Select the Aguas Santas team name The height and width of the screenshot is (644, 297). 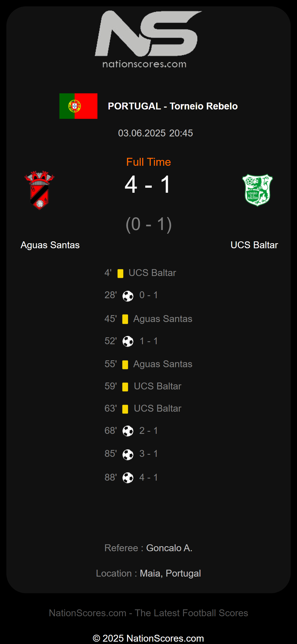pos(50,245)
